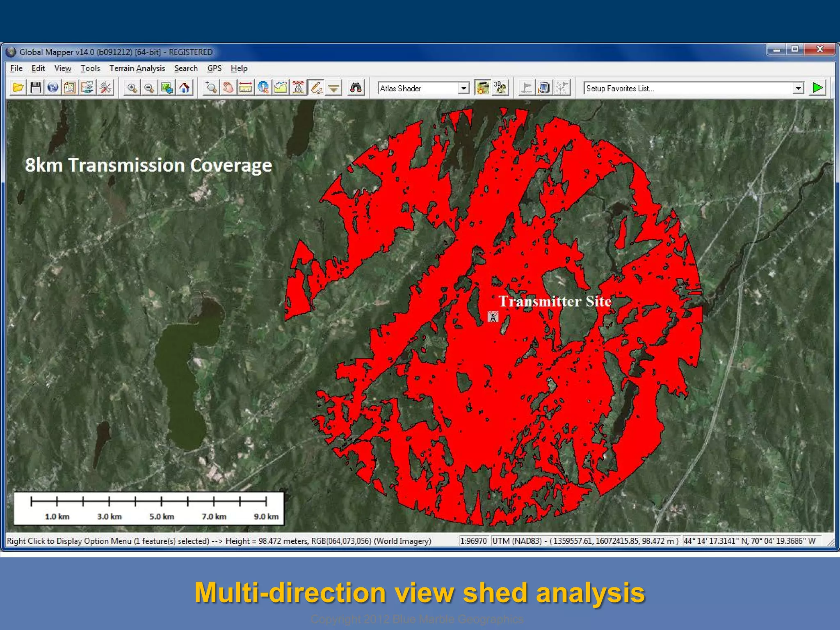Screen dimensions: 840x630
Task: Click the 1:96970 scale status field
Action: pyautogui.click(x=473, y=541)
